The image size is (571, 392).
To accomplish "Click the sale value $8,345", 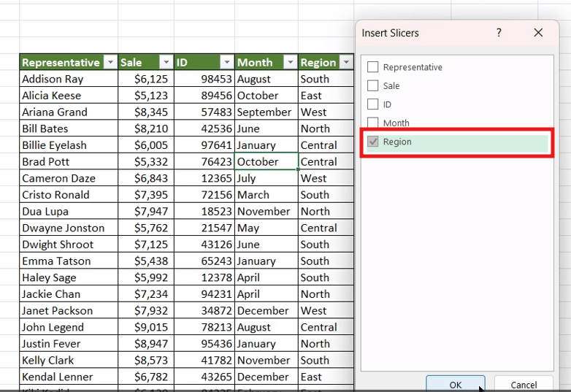I will (146, 112).
